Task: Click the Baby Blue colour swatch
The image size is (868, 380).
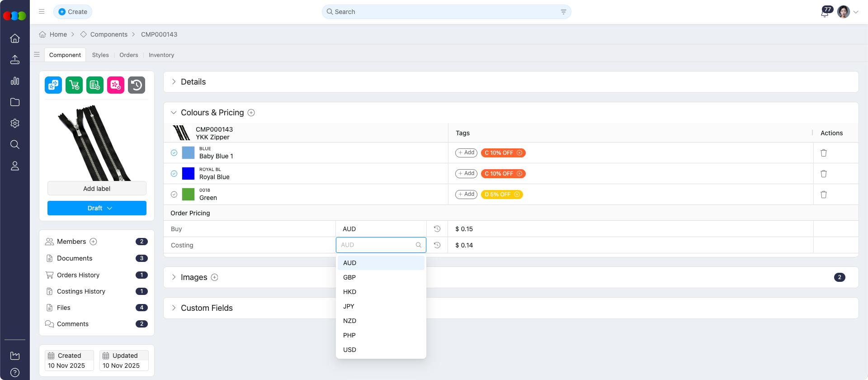Action: click(x=188, y=153)
